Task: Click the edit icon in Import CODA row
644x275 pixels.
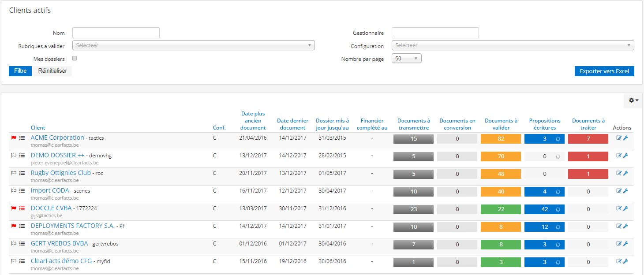Action: [619, 191]
